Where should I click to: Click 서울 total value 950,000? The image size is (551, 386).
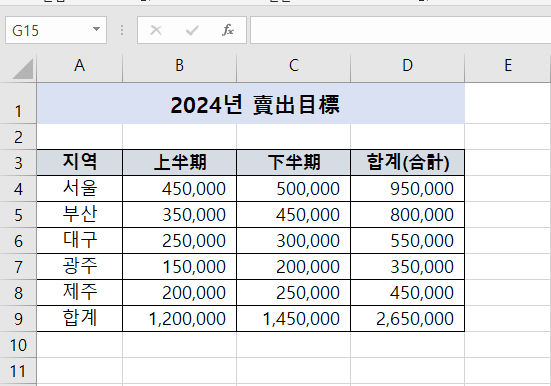[x=408, y=188]
